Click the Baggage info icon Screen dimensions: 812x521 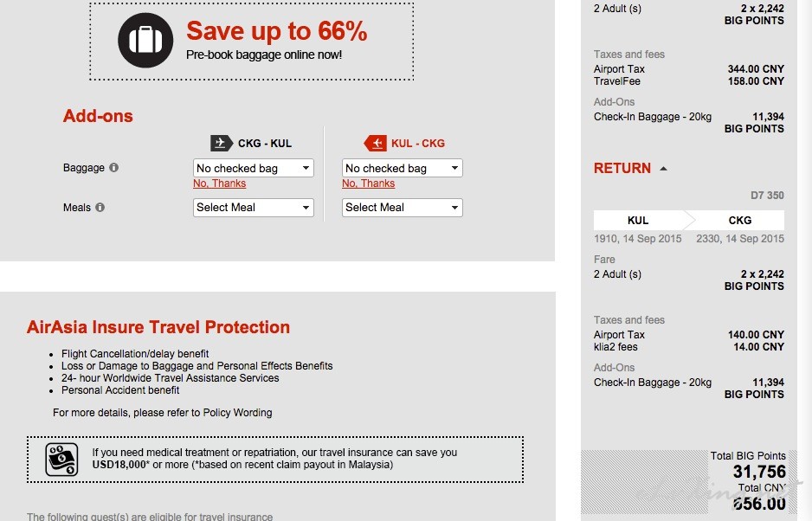click(x=114, y=167)
